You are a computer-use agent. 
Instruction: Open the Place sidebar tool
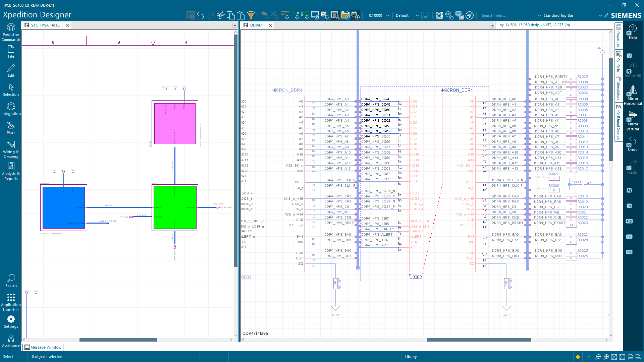pyautogui.click(x=11, y=128)
